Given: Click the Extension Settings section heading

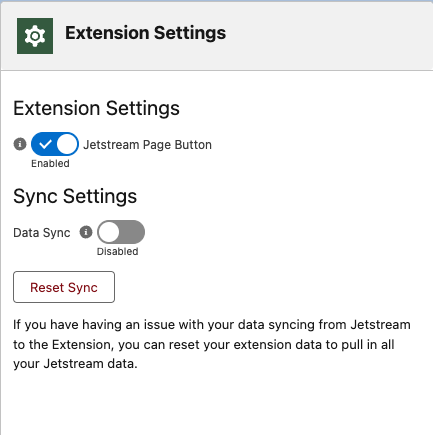Looking at the screenshot, I should point(97,108).
